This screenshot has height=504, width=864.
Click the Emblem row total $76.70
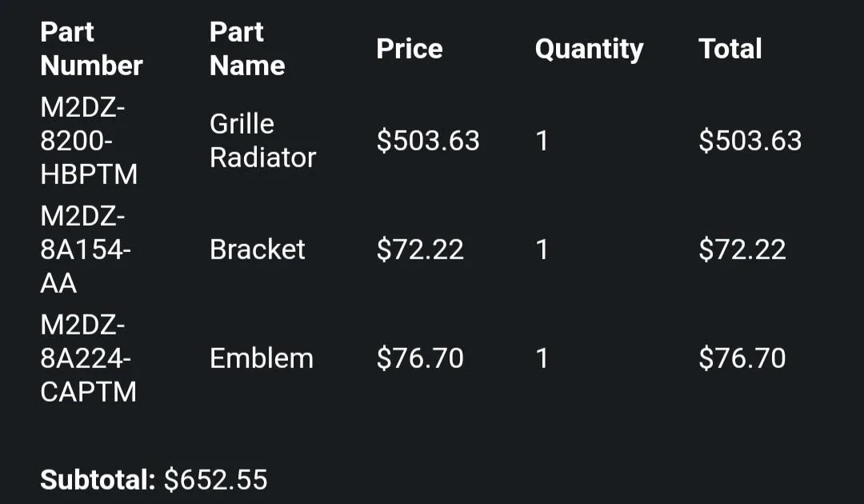pos(742,358)
